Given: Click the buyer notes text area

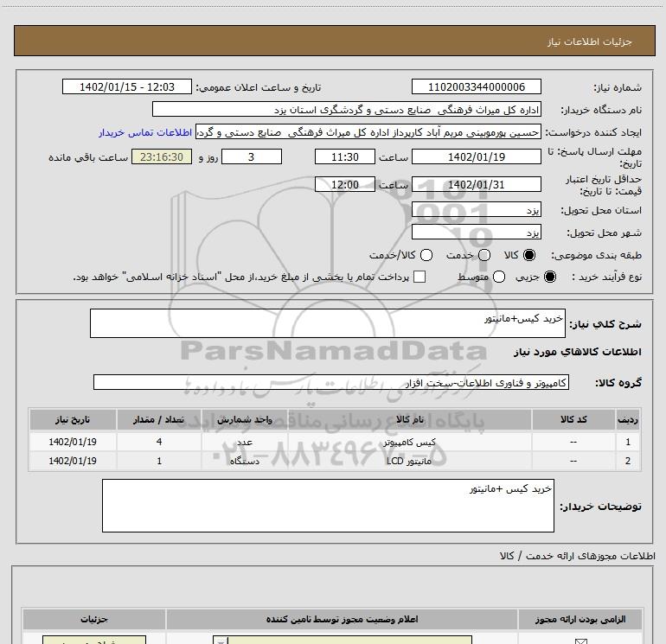Looking at the screenshot, I should point(328,506).
